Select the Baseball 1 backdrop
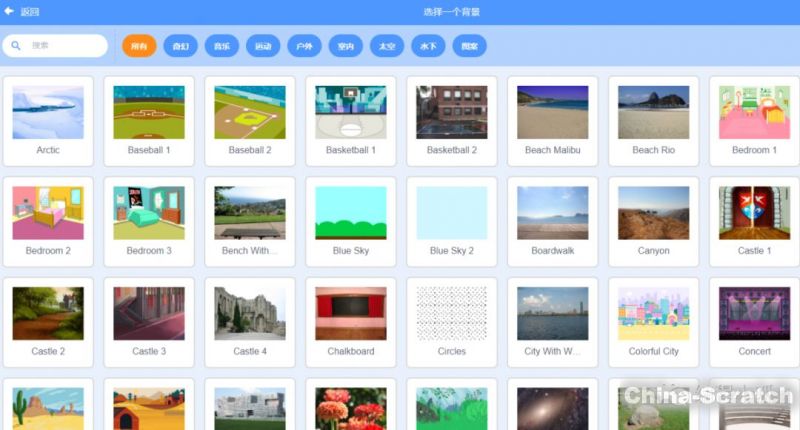800x430 pixels. click(x=149, y=120)
